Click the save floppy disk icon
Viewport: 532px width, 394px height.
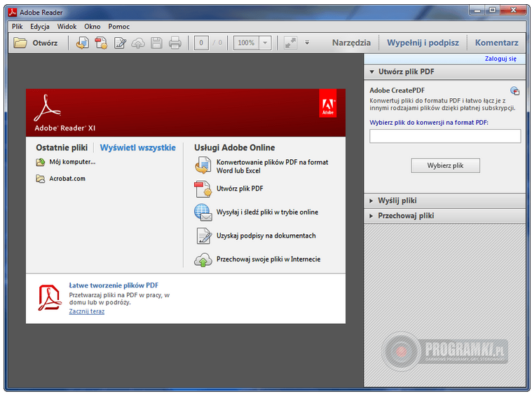156,43
